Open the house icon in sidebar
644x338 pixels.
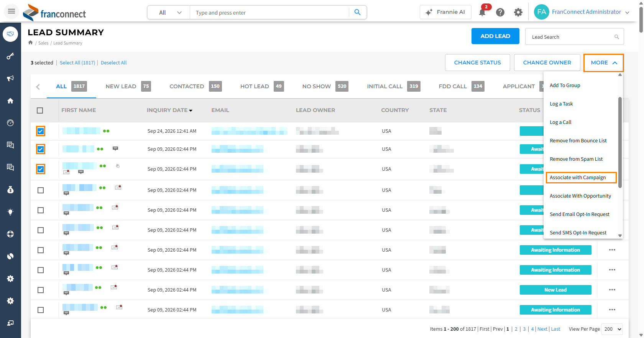(x=10, y=101)
